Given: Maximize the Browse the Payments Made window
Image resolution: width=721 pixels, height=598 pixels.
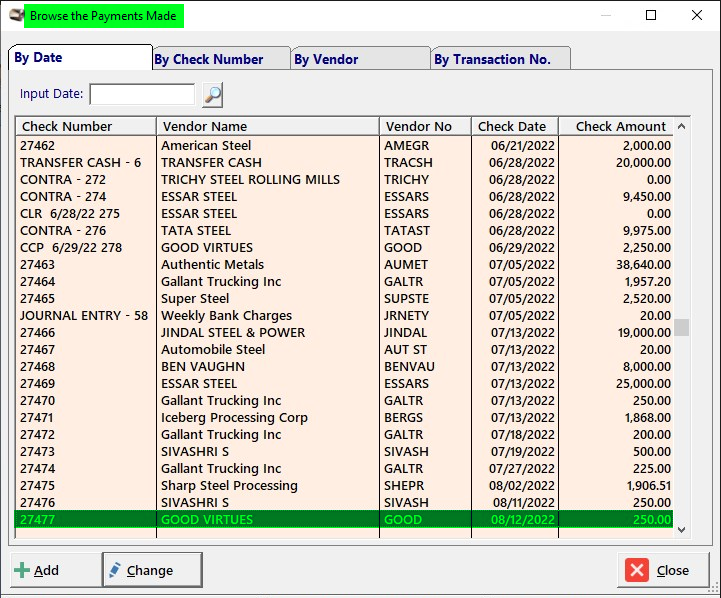Looking at the screenshot, I should [651, 15].
